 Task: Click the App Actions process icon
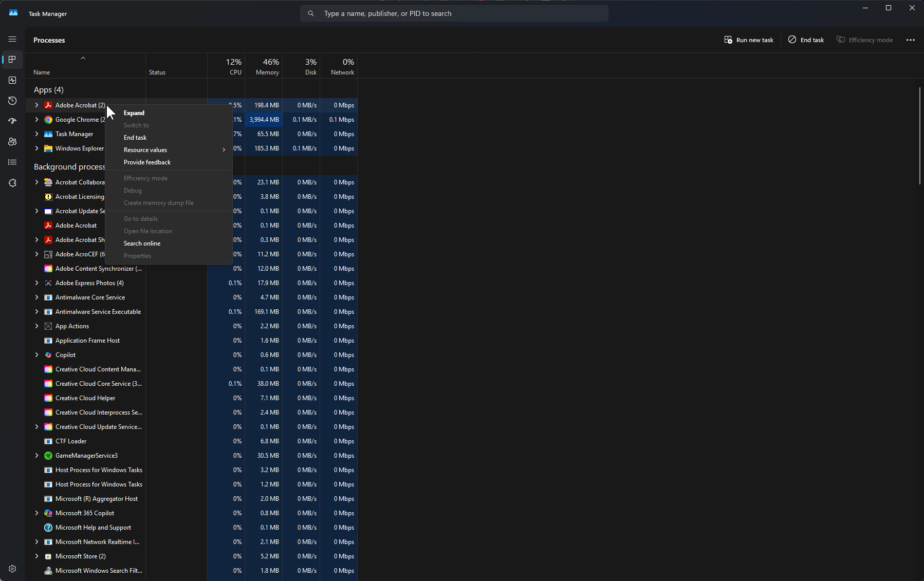[x=48, y=326]
